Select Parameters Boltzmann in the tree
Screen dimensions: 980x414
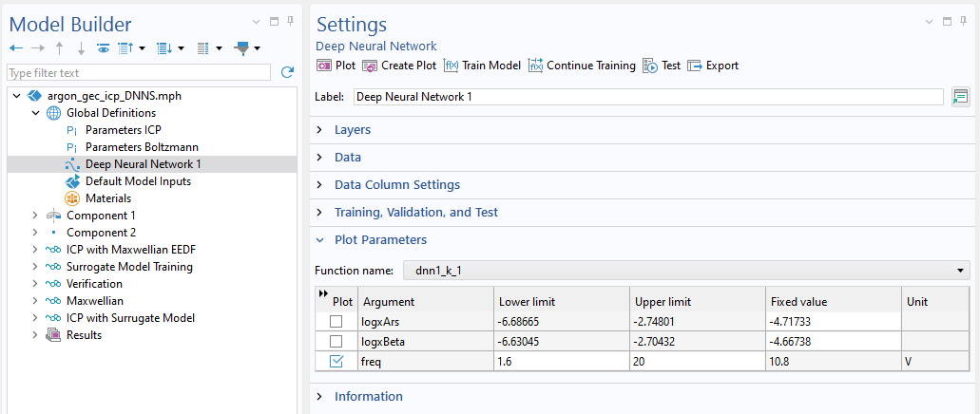pyautogui.click(x=141, y=147)
